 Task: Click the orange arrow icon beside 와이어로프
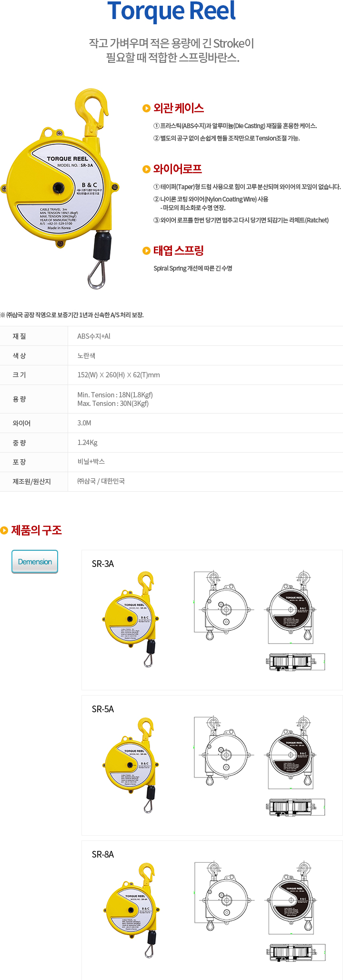pos(147,169)
